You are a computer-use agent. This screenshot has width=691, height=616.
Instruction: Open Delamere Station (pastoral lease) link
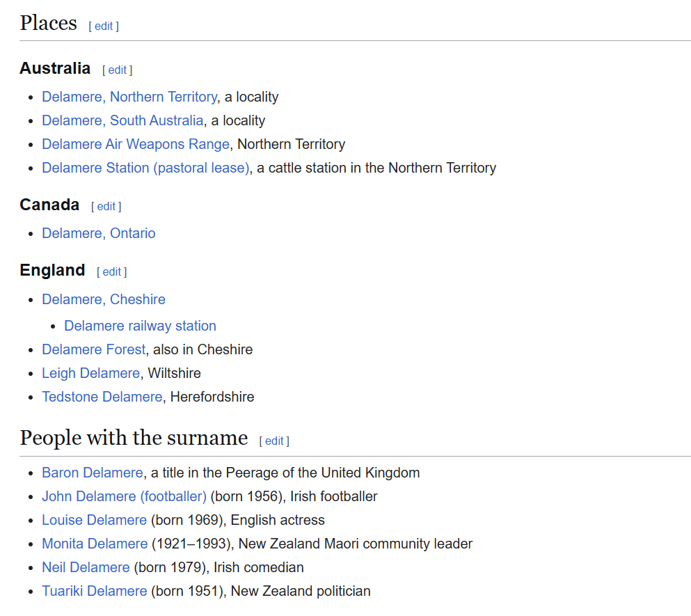tap(145, 168)
